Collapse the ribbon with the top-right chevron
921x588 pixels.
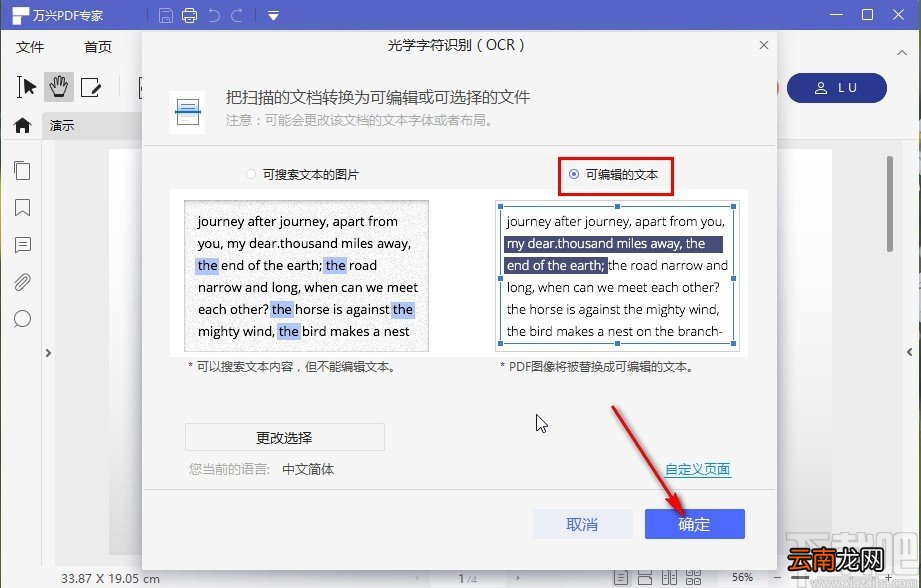click(902, 53)
